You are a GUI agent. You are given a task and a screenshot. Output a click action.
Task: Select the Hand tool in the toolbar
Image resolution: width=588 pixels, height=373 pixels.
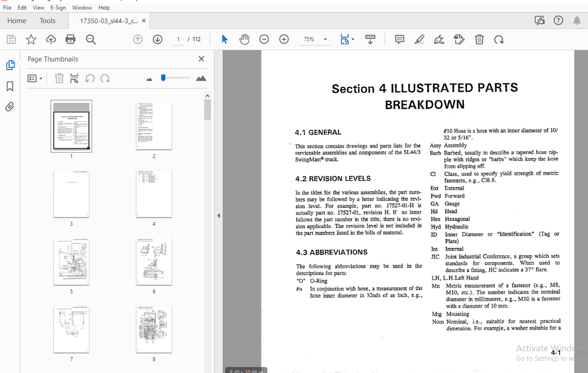(244, 39)
